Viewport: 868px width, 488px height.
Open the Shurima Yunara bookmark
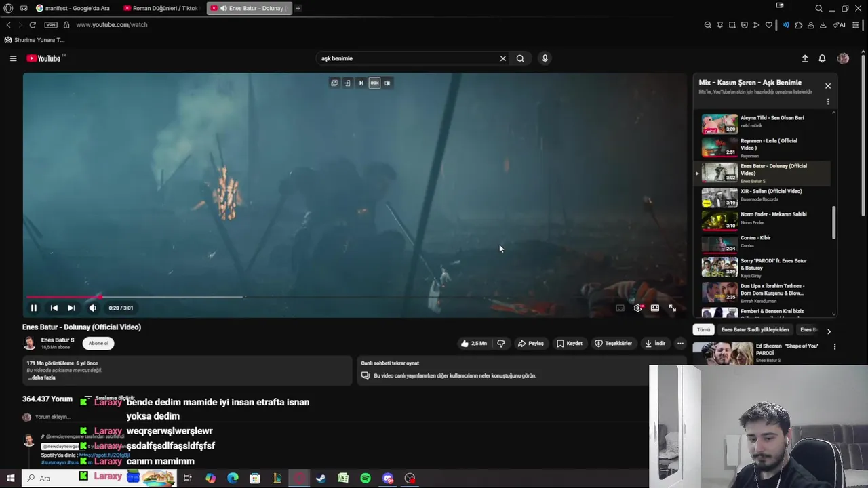35,40
